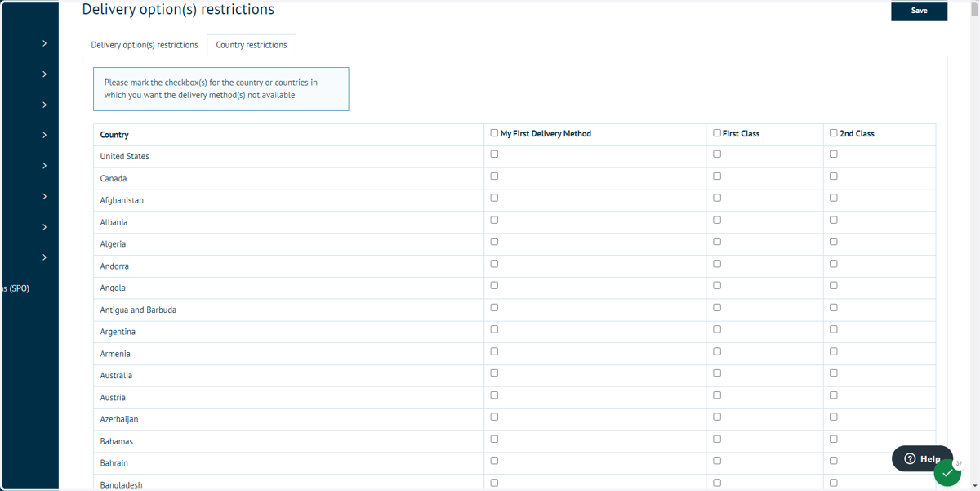Restrict My First Delivery Method for United States
Image resolution: width=980 pixels, height=491 pixels.
[x=494, y=154]
